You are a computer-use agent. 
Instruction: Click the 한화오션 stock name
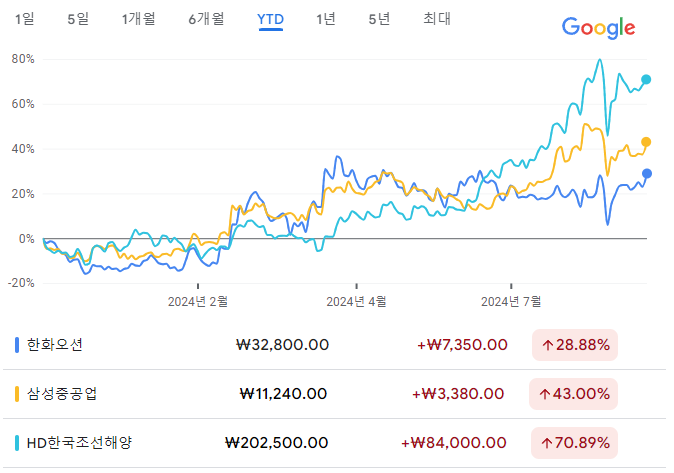[x=55, y=345]
